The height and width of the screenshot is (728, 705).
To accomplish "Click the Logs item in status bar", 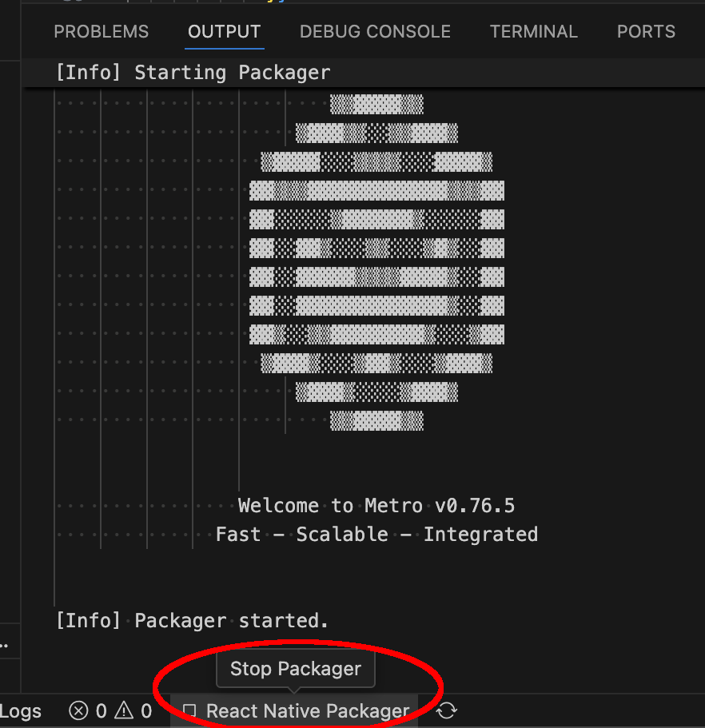I will [21, 710].
